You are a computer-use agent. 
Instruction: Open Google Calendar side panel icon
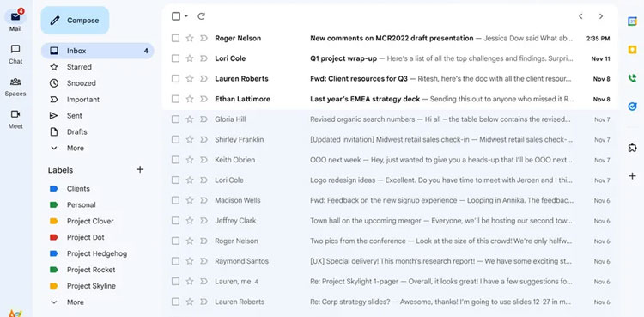632,21
